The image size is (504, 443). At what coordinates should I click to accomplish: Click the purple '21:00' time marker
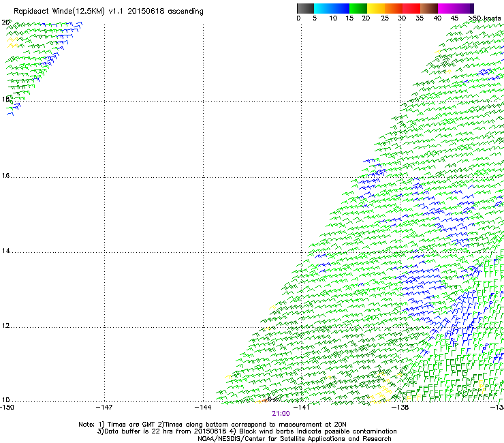(x=281, y=414)
